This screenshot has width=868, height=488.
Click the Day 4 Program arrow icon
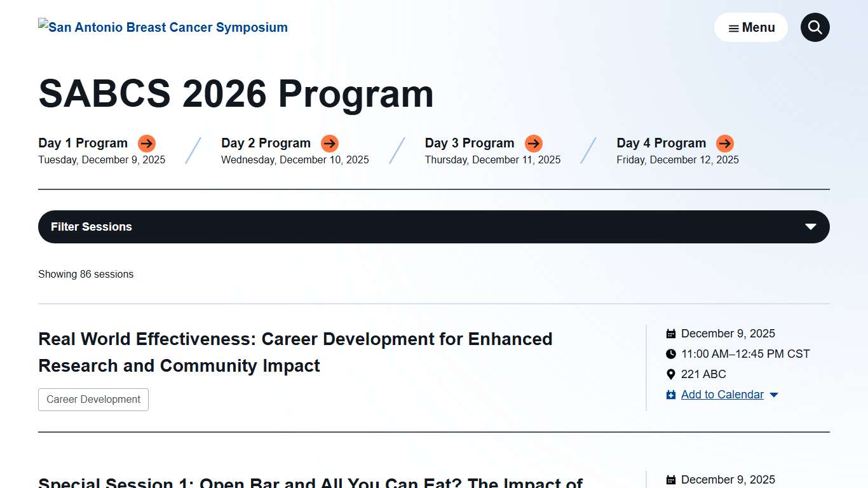725,144
